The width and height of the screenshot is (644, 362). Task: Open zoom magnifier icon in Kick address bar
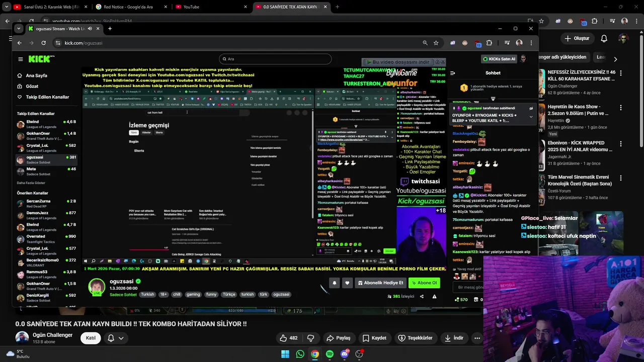click(x=425, y=43)
